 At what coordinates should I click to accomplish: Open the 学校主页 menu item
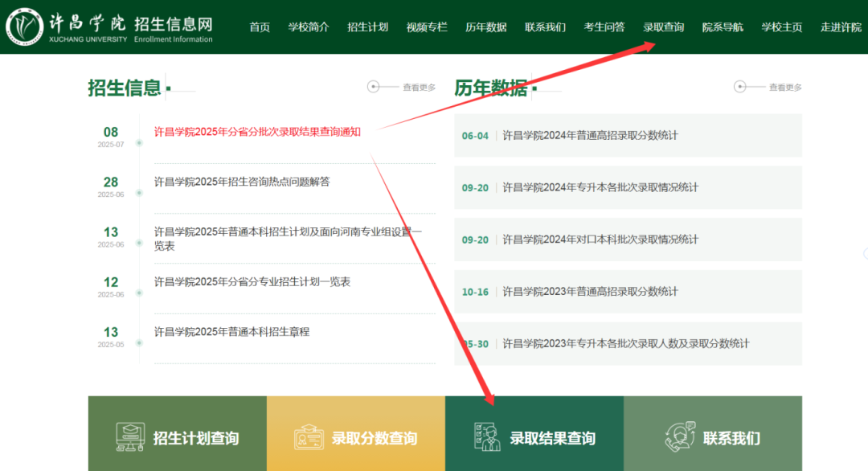pyautogui.click(x=782, y=27)
